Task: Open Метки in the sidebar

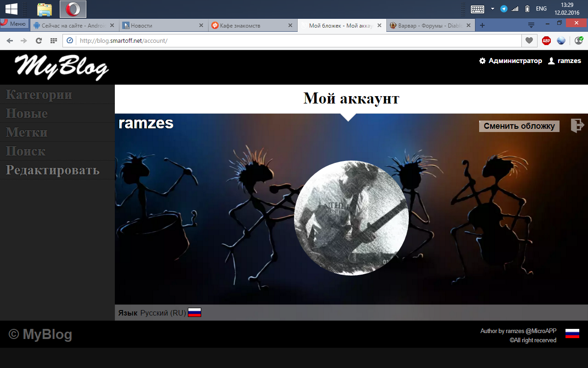Action: 57,132
